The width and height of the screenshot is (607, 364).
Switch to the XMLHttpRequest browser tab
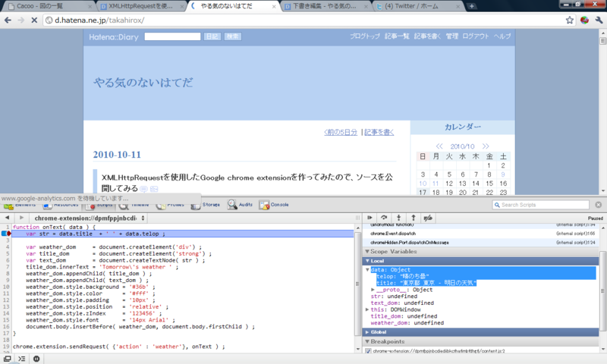point(141,6)
